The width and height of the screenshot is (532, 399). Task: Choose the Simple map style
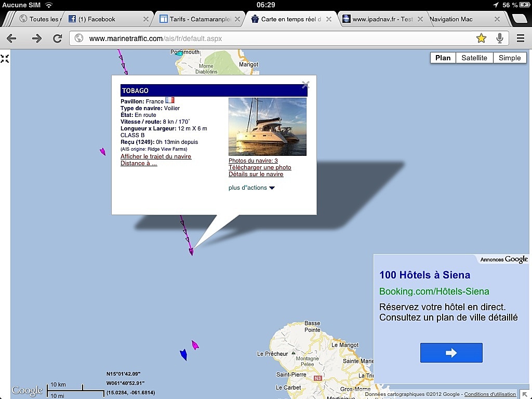point(509,58)
